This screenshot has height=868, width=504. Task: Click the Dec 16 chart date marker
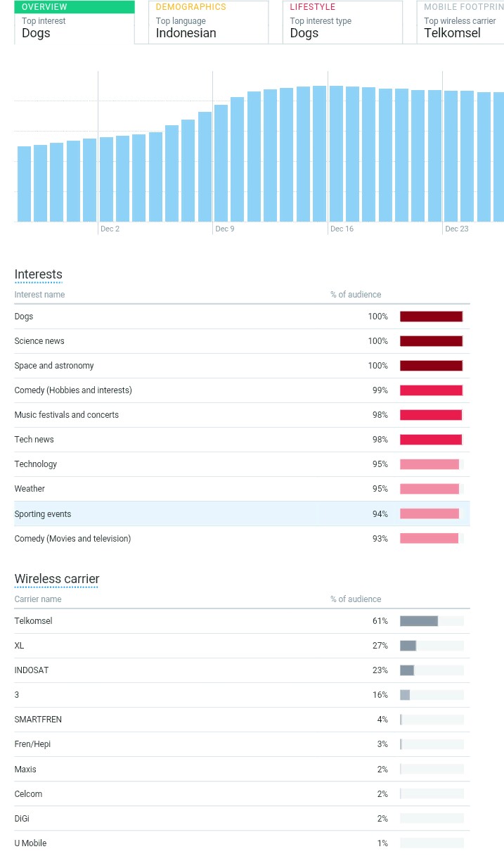[x=342, y=229]
